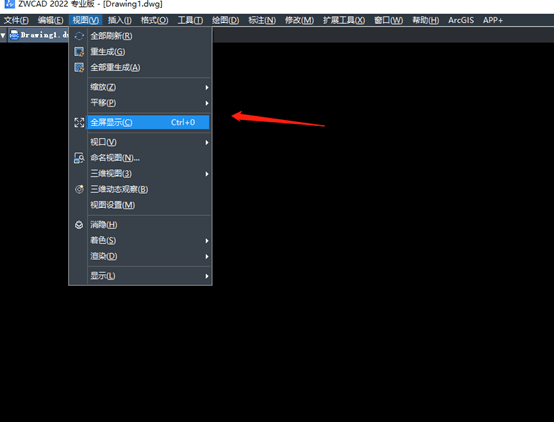Expand the Pan (平移) submenu arrow
554x422 pixels.
pos(207,103)
